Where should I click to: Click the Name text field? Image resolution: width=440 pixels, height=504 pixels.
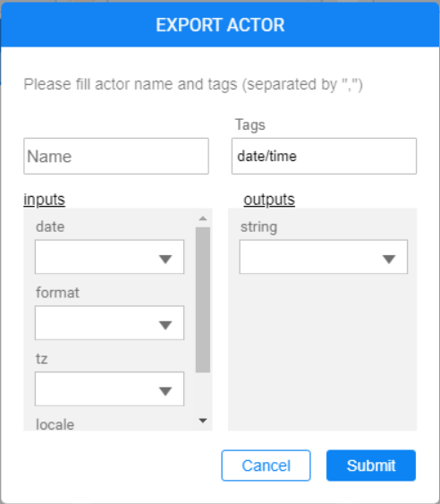(116, 157)
